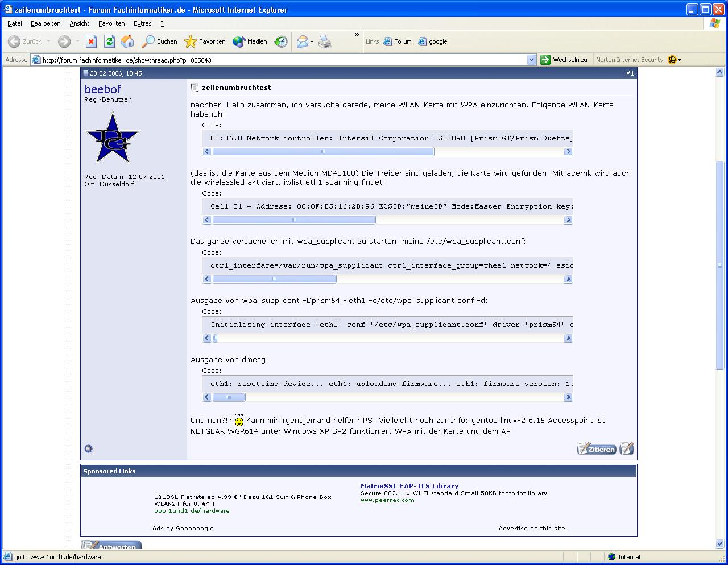Open the www.1und1.de/hardware link
This screenshot has height=565, width=728.
(192, 511)
